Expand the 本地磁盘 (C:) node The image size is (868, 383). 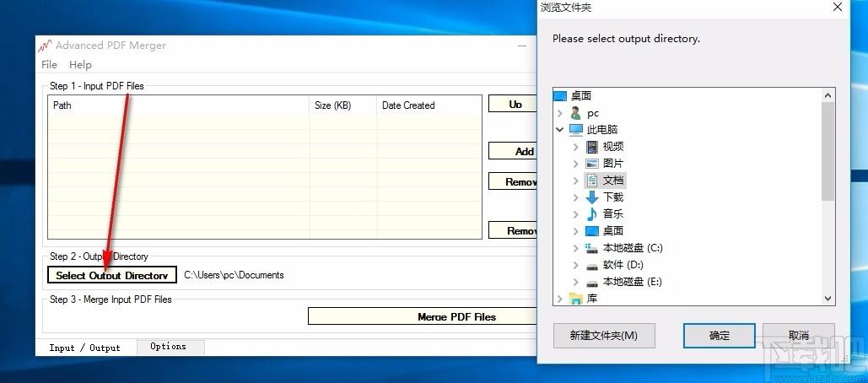point(575,248)
